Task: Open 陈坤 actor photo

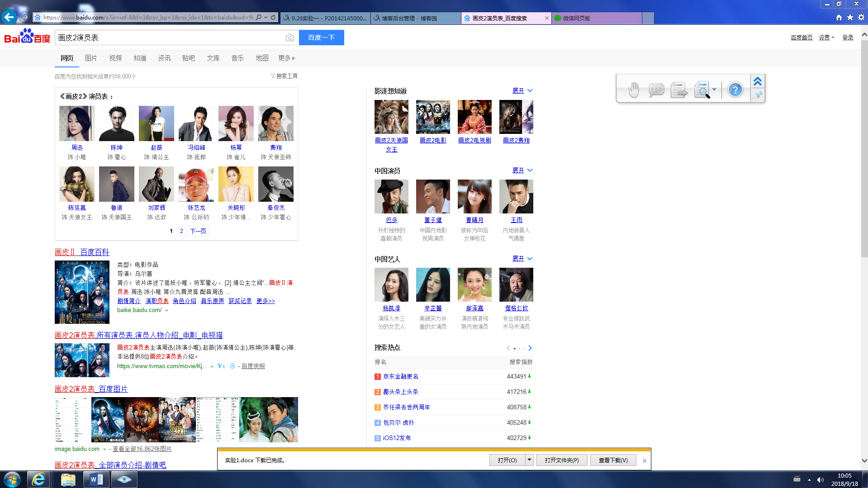Action: tap(117, 123)
